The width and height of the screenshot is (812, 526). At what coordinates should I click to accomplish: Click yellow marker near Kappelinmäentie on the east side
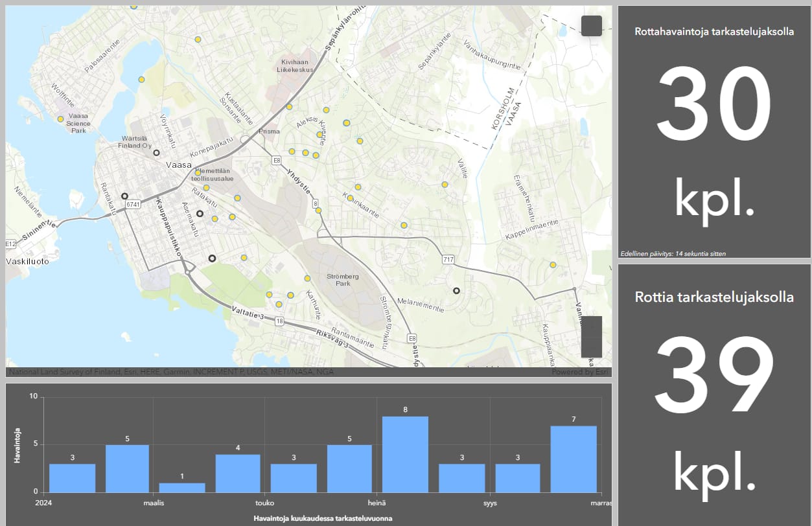[x=553, y=265]
